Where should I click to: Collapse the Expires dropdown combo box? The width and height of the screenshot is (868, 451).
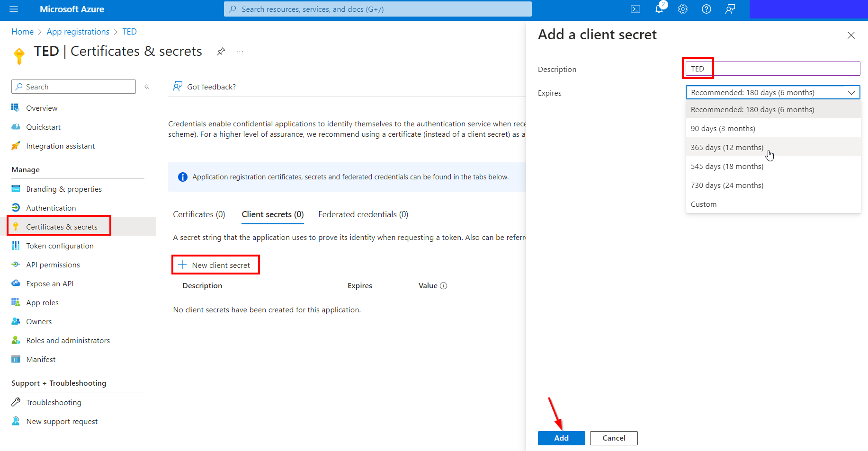[773, 92]
